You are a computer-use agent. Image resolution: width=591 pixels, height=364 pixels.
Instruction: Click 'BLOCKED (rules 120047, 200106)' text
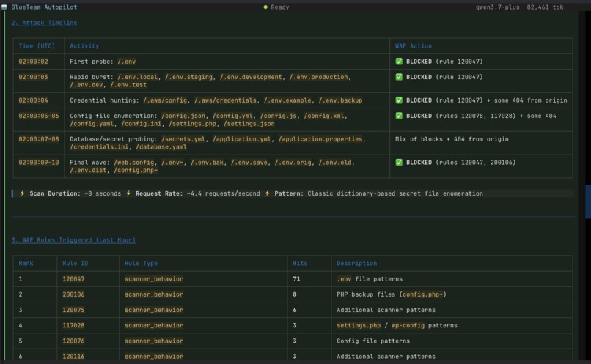(x=460, y=163)
